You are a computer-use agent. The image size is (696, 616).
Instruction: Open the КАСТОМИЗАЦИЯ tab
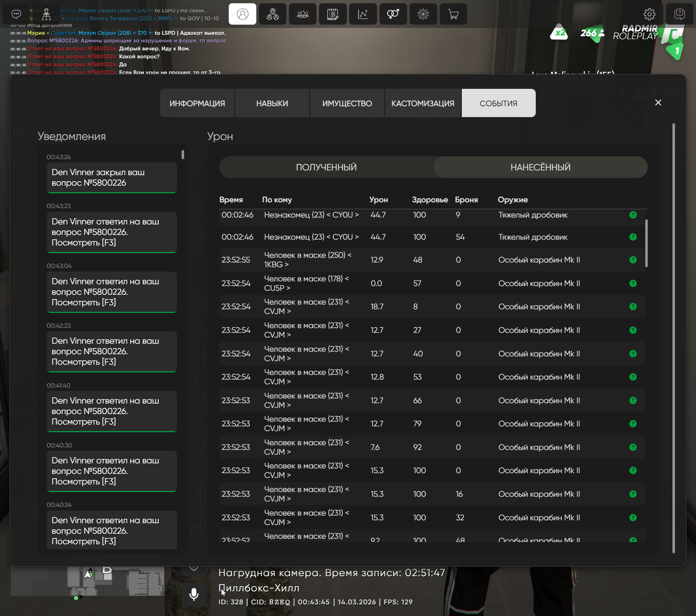point(423,103)
